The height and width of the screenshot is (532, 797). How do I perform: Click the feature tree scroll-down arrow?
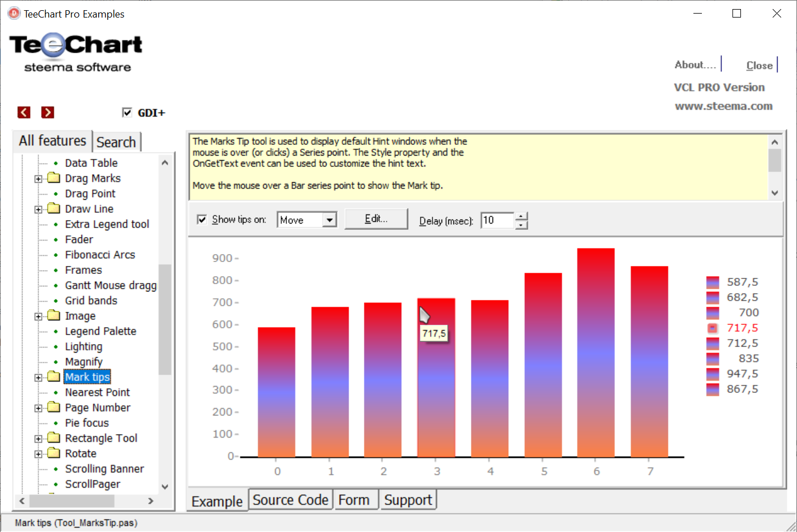tap(165, 487)
